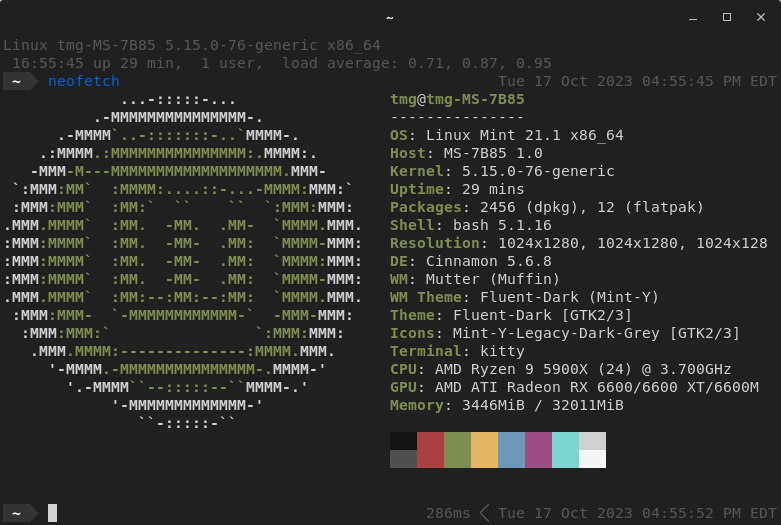Click the WM Theme Fluent-Dark (Mint-Y) line
The height and width of the screenshot is (525, 781).
coord(524,297)
